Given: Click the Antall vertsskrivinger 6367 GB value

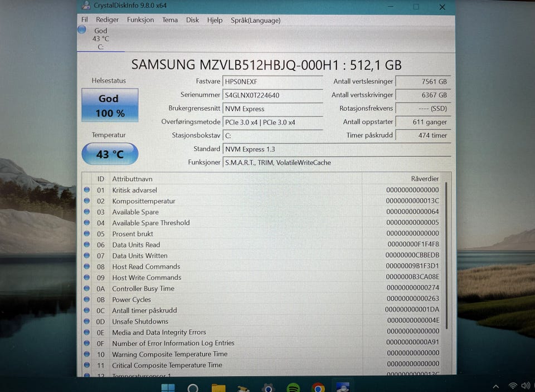Looking at the screenshot, I should point(423,95).
